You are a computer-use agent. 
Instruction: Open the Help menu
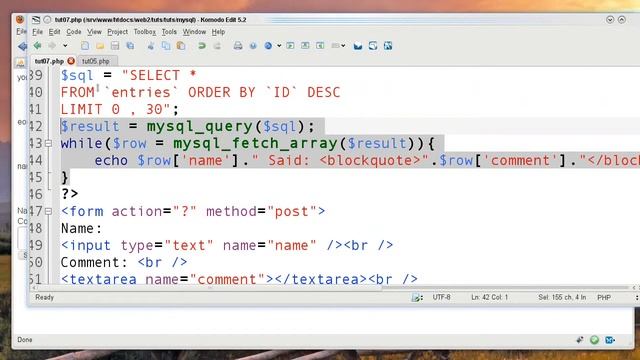click(x=218, y=32)
